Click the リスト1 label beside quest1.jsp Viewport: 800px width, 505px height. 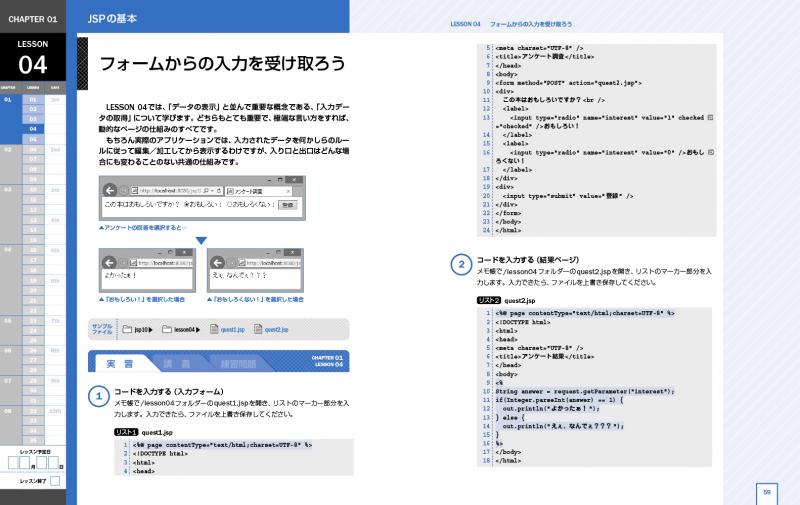point(126,432)
